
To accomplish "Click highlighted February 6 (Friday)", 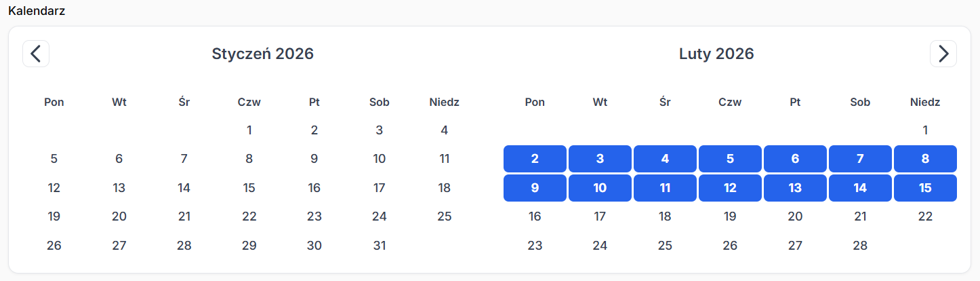I will [795, 159].
